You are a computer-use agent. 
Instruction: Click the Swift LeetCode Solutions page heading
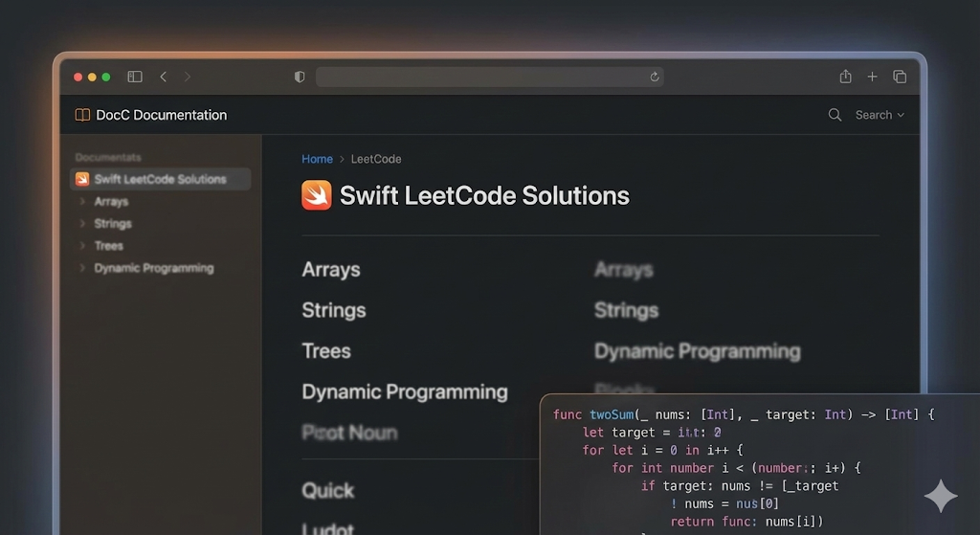(x=484, y=195)
